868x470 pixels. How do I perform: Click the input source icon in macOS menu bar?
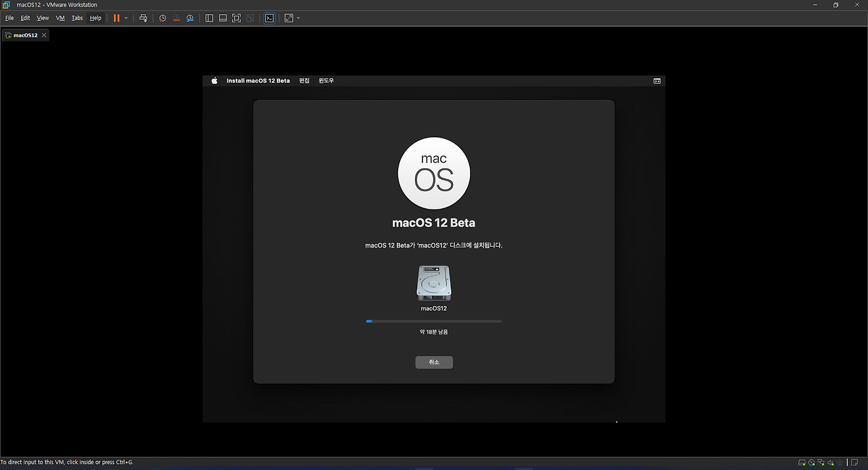(x=656, y=81)
